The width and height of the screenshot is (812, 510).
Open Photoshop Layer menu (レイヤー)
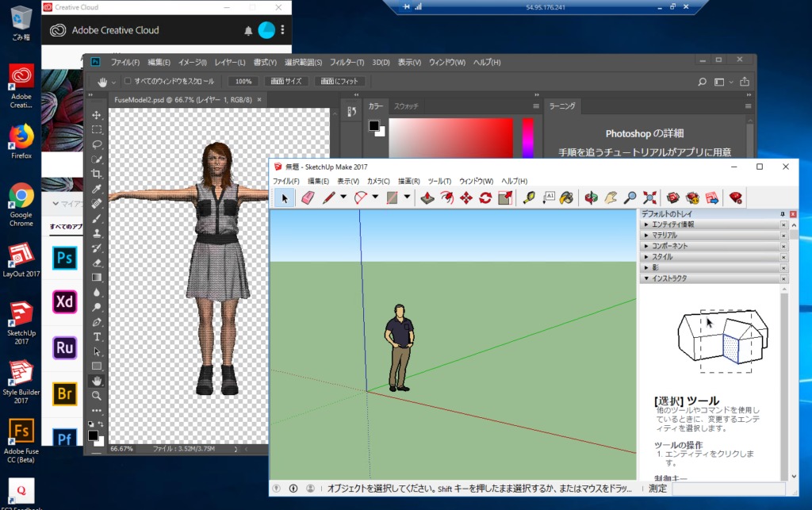tap(230, 62)
